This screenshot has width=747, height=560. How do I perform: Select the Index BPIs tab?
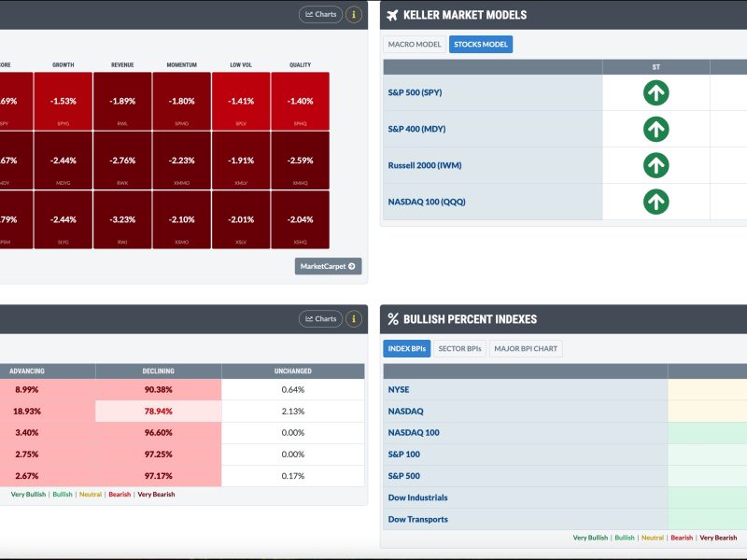click(407, 348)
